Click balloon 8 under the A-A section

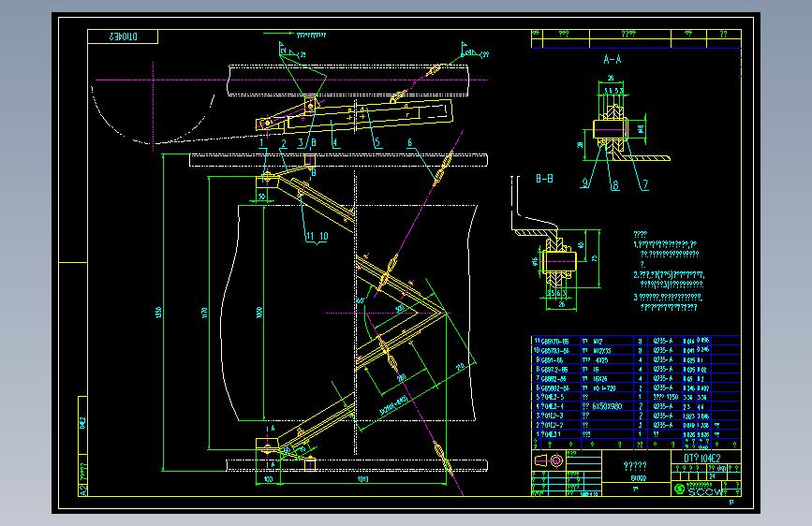pyautogui.click(x=614, y=184)
